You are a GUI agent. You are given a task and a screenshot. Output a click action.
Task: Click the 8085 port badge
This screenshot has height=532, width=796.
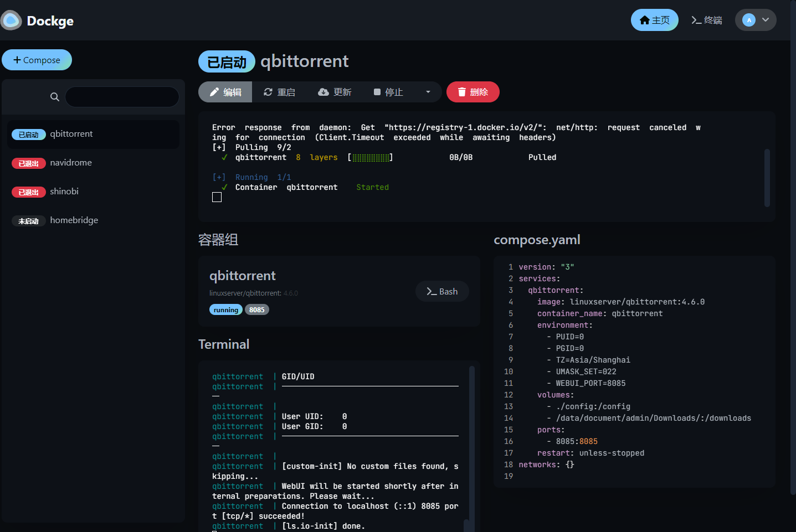(x=257, y=309)
